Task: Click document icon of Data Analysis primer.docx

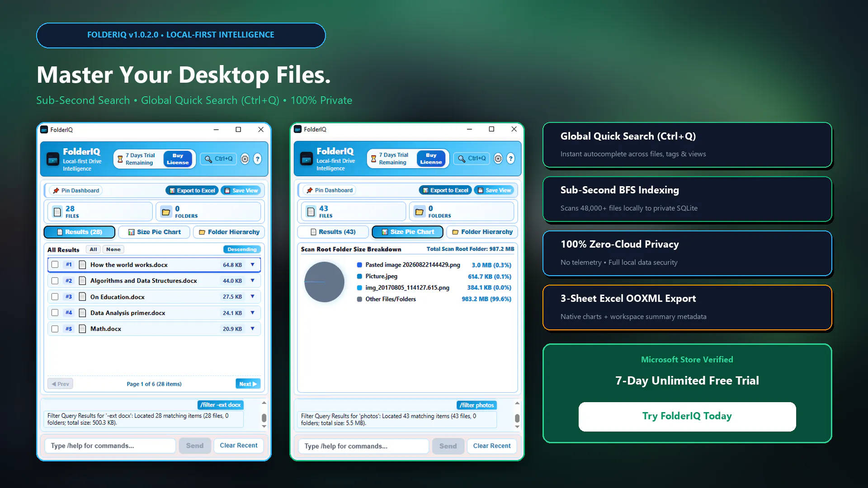Action: pyautogui.click(x=82, y=313)
